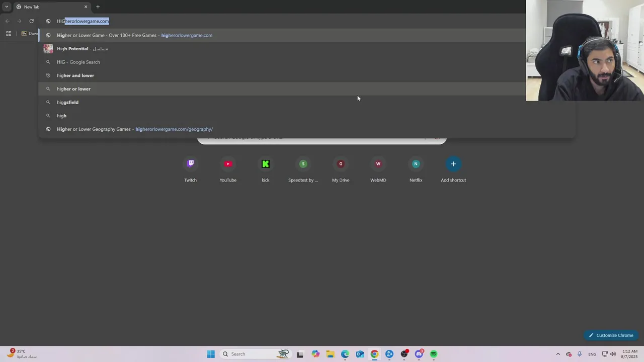Select the High Potential suggestion
644x362 pixels.
click(x=307, y=49)
